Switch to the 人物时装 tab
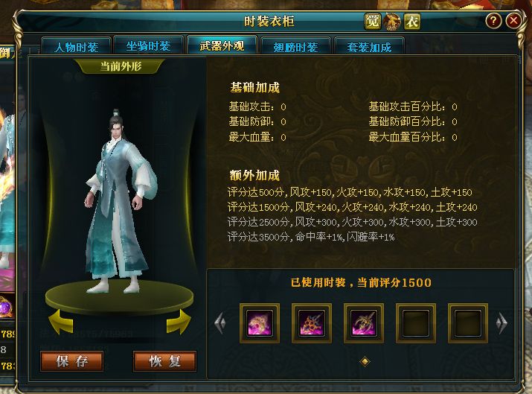Image resolution: width=532 pixels, height=394 pixels. pos(77,46)
